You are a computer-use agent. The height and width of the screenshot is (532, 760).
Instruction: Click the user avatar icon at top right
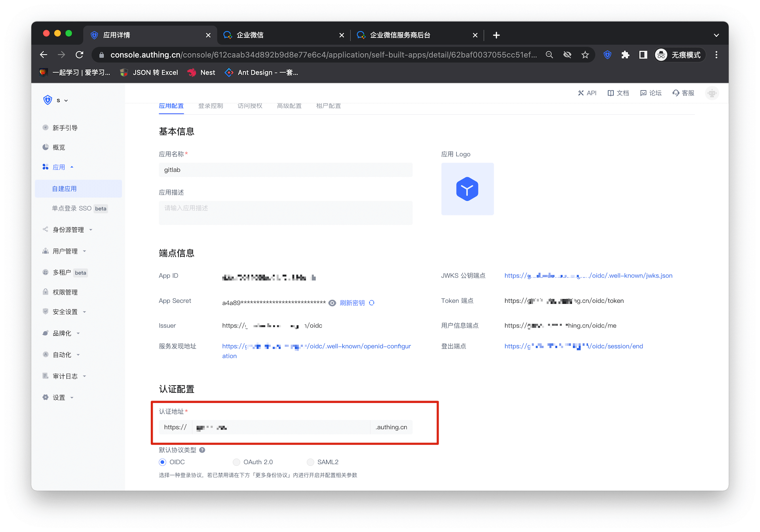point(712,93)
